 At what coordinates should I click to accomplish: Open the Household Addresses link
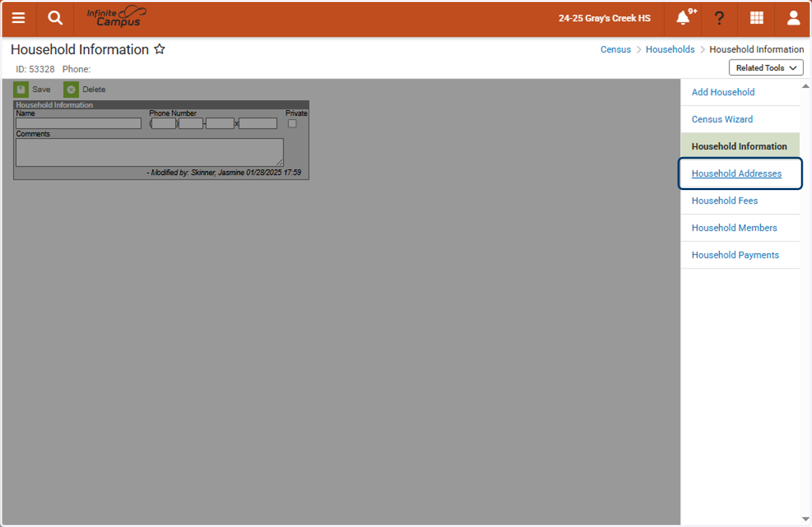736,174
